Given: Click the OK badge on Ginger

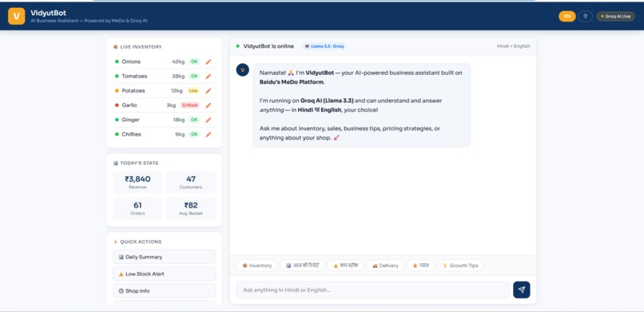Looking at the screenshot, I should click(x=194, y=120).
